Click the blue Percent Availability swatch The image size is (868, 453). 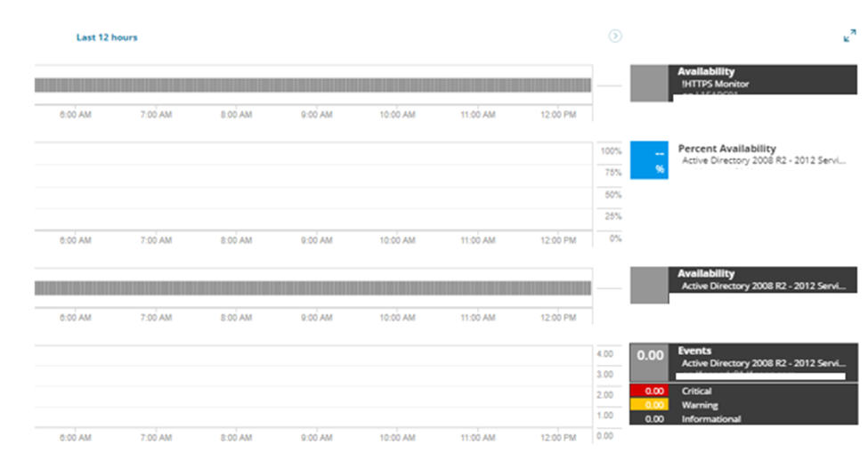tap(649, 160)
